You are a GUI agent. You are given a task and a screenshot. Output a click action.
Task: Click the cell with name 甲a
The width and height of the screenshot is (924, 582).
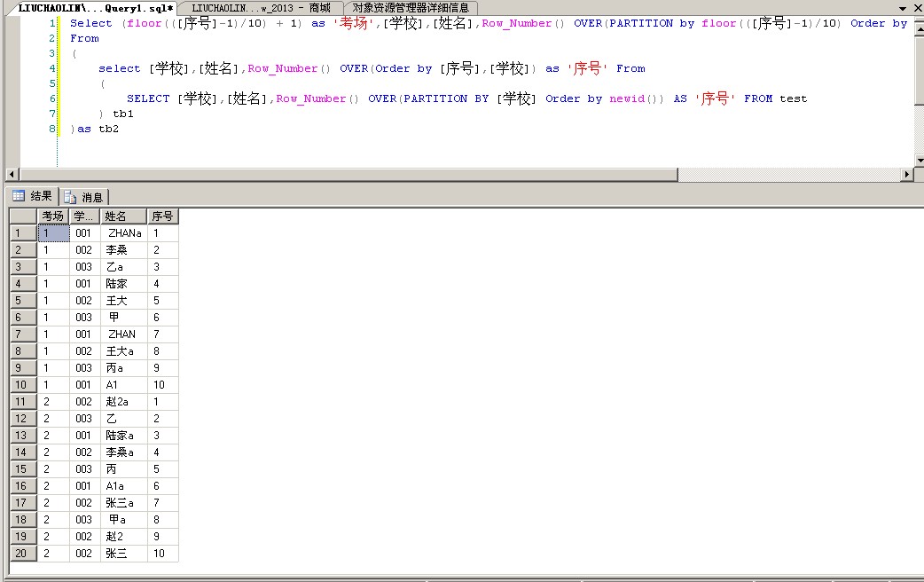tap(124, 520)
